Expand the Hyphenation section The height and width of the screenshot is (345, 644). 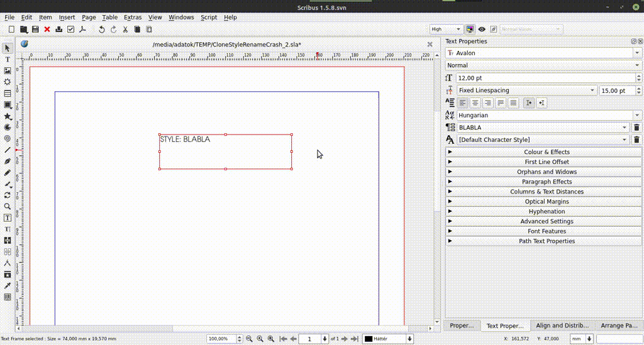tap(544, 212)
